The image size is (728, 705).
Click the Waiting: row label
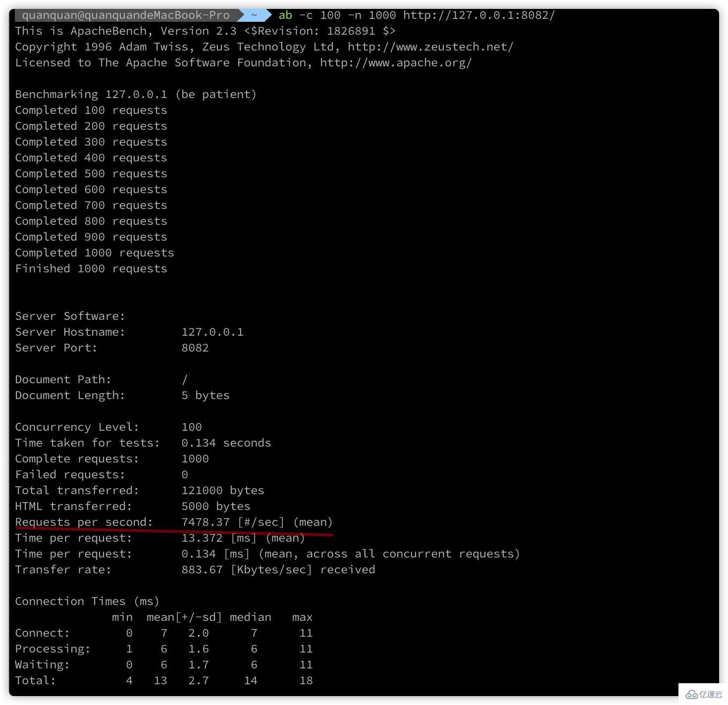coord(42,664)
